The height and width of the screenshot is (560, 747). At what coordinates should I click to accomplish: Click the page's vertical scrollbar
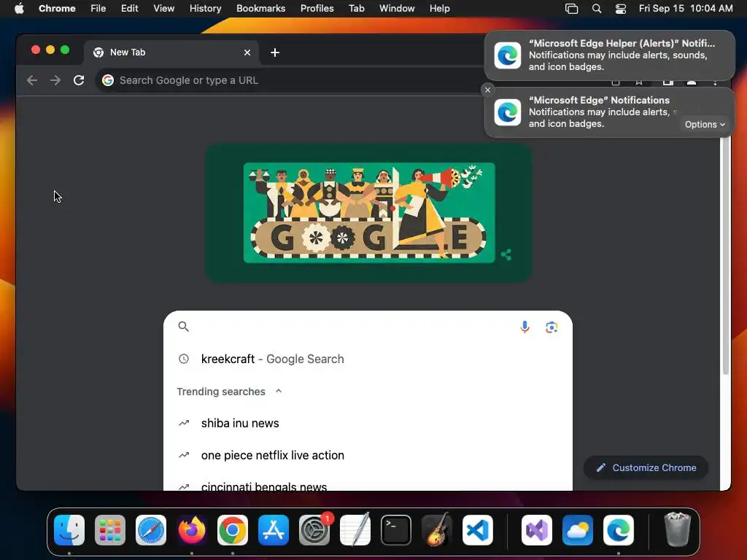click(x=726, y=256)
